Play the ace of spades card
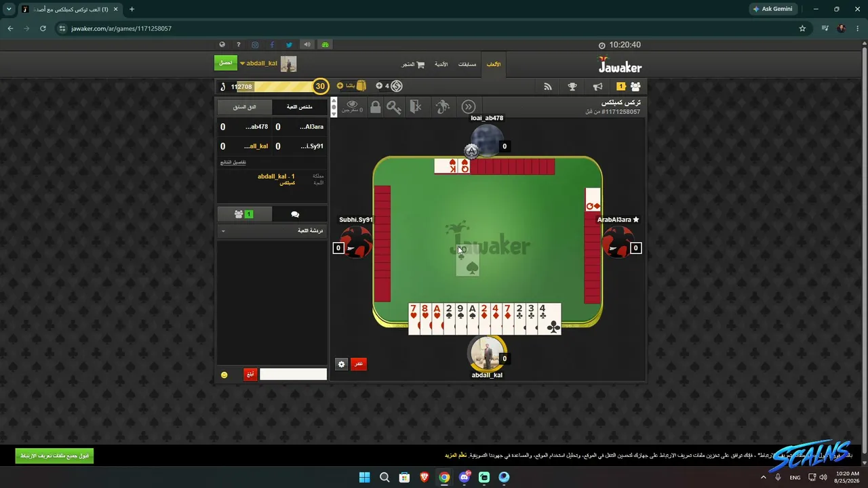This screenshot has height=488, width=868. pyautogui.click(x=473, y=319)
